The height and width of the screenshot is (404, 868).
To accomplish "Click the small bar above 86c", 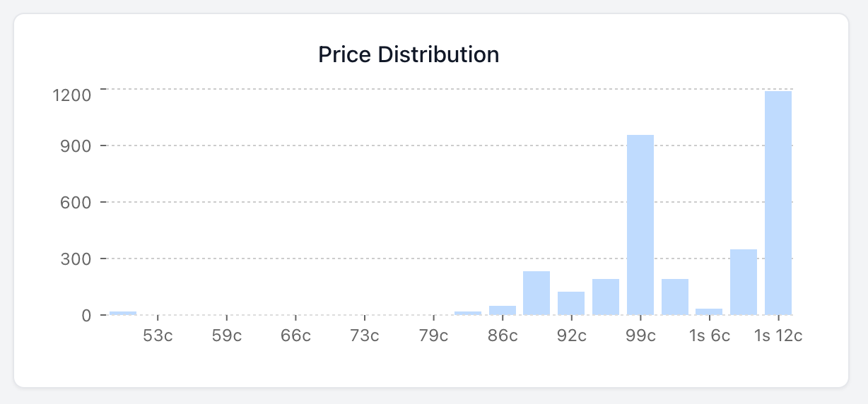I will point(503,310).
